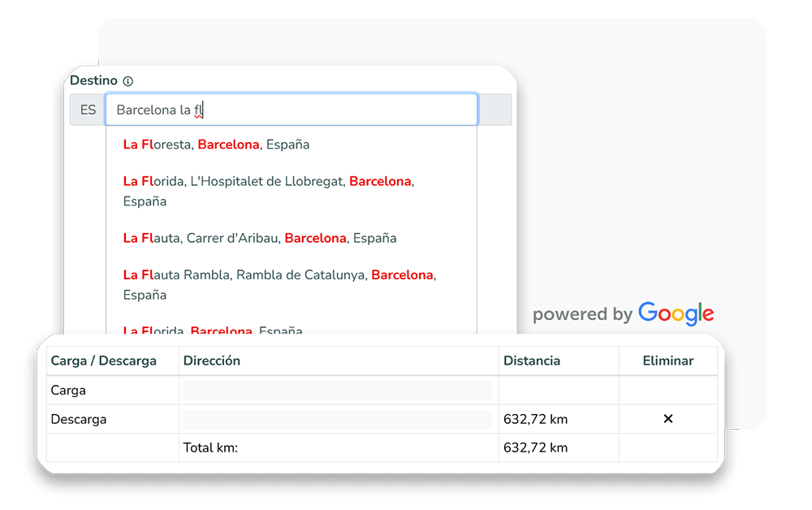This screenshot has width=812, height=510.
Task: Click the Descarga distance 632,72 km
Action: point(535,419)
